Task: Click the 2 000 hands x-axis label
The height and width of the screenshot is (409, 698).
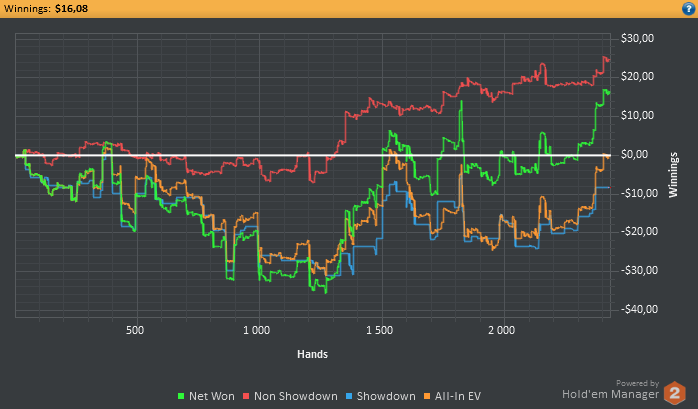Action: (x=501, y=330)
